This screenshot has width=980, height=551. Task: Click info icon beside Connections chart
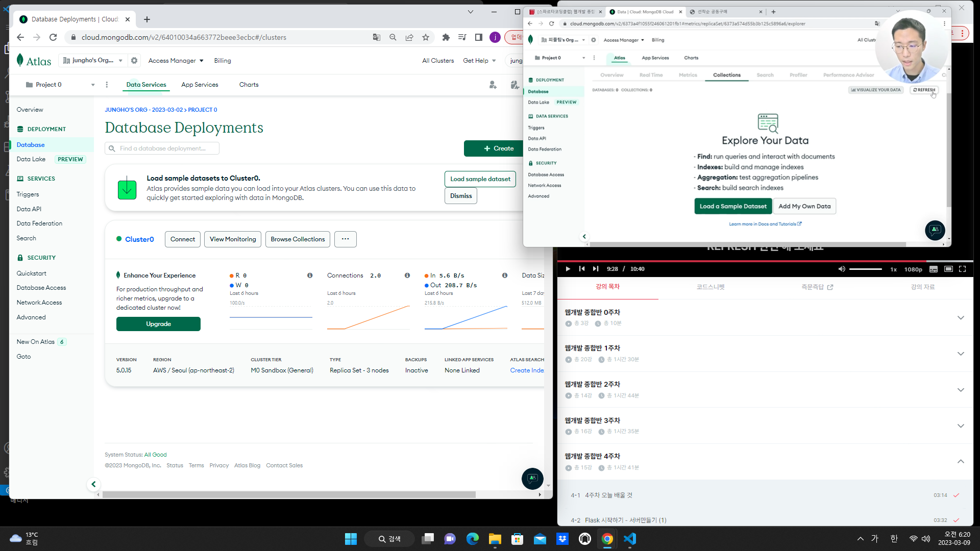(407, 275)
